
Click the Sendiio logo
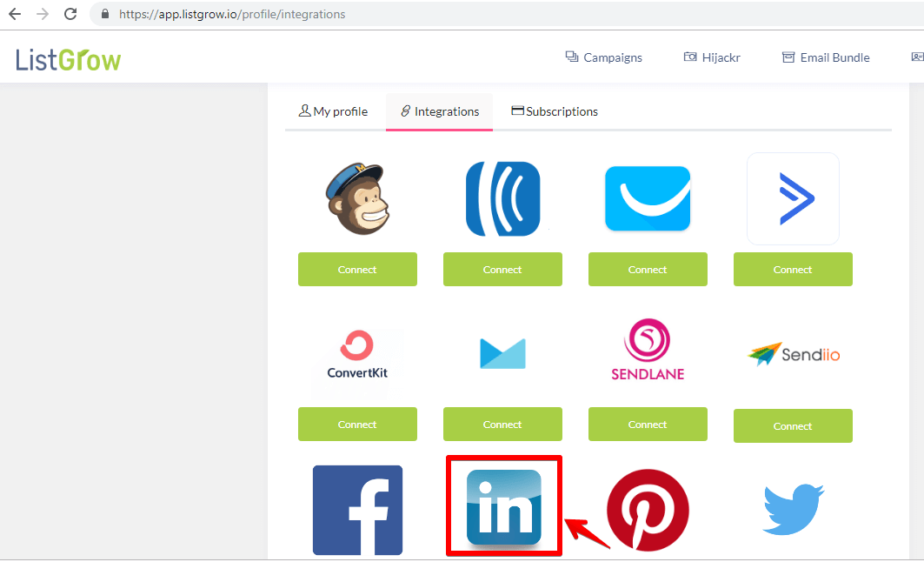click(x=793, y=354)
